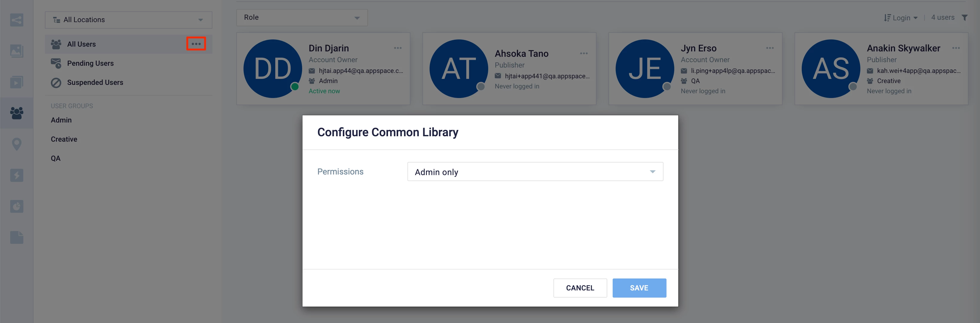The image size is (980, 323).
Task: Open the video playlist sidebar icon
Action: (16, 82)
